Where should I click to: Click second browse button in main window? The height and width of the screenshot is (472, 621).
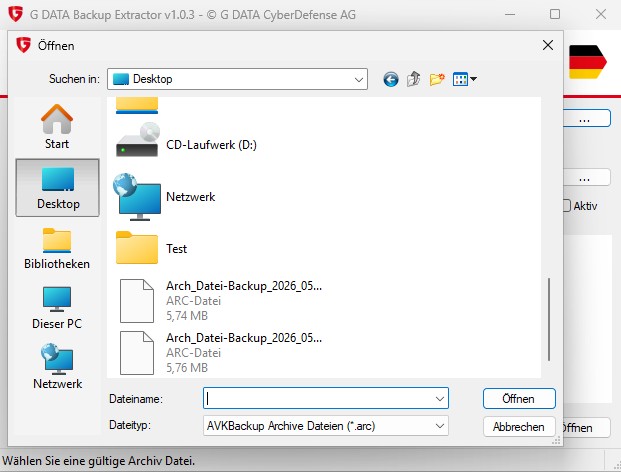coord(586,177)
